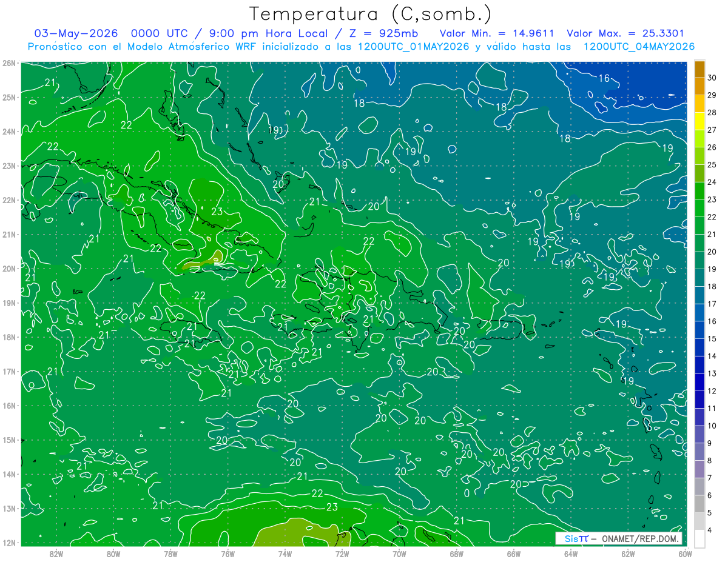Click the white swatch at the color bar bottom

pos(699,538)
